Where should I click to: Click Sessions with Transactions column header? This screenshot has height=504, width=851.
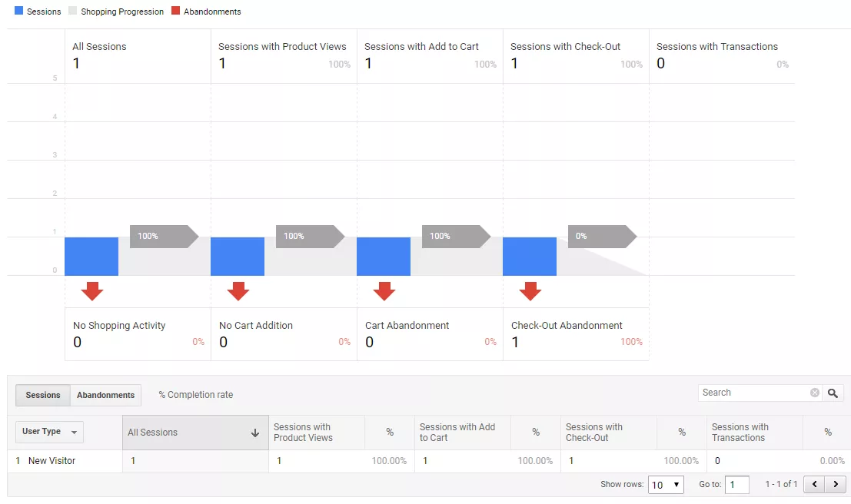(x=754, y=433)
